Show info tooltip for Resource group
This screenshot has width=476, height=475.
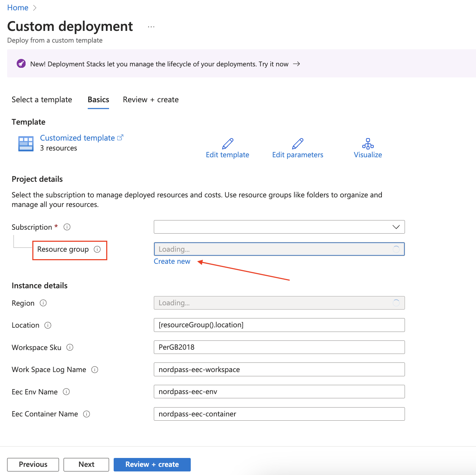click(97, 249)
